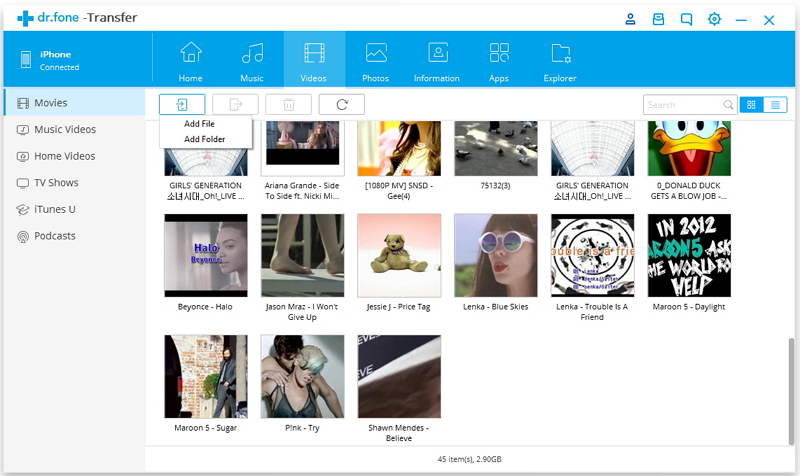Image resolution: width=800 pixels, height=476 pixels.
Task: Select Podcasts in the sidebar
Action: click(74, 236)
